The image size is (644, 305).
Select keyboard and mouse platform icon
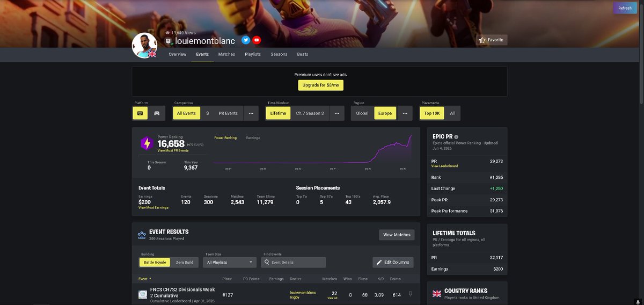point(140,113)
